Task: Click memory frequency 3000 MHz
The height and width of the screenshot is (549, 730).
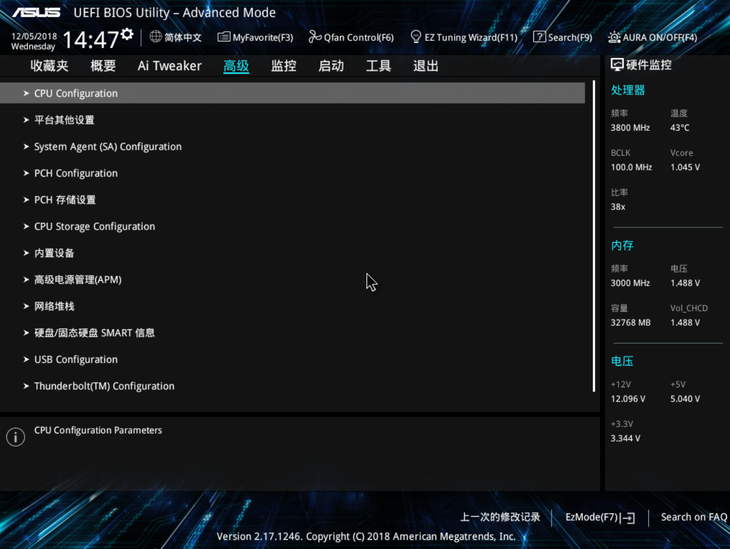Action: point(630,283)
